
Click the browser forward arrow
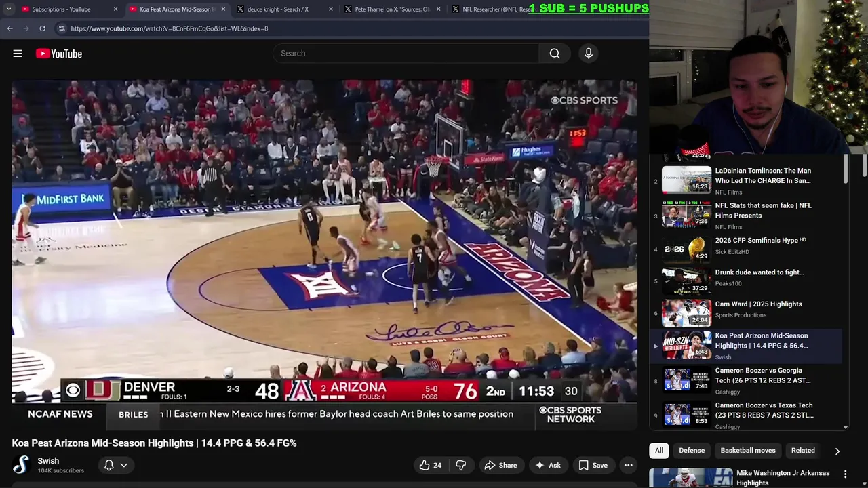(x=26, y=28)
